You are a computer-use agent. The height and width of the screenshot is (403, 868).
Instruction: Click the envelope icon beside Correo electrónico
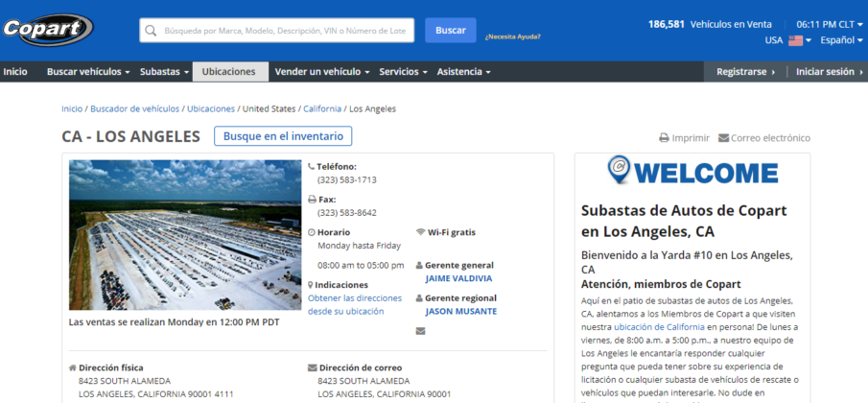723,138
